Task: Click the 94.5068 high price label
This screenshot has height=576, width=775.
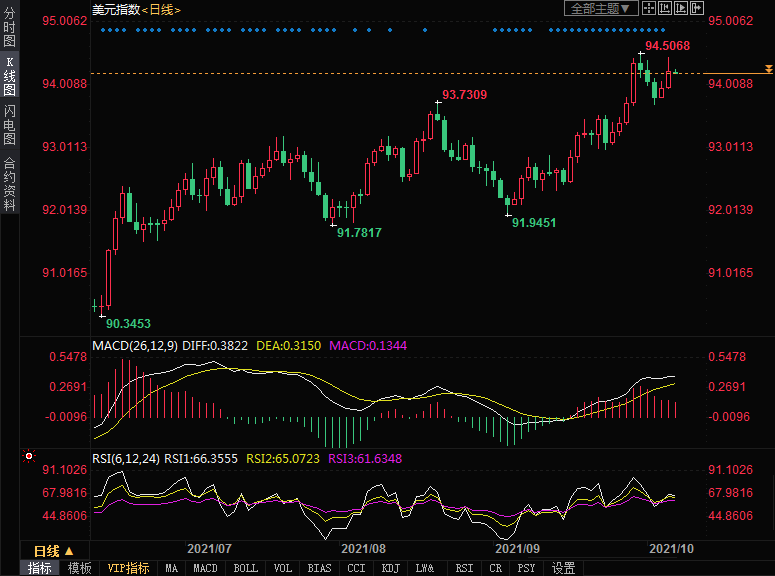Action: pos(667,46)
